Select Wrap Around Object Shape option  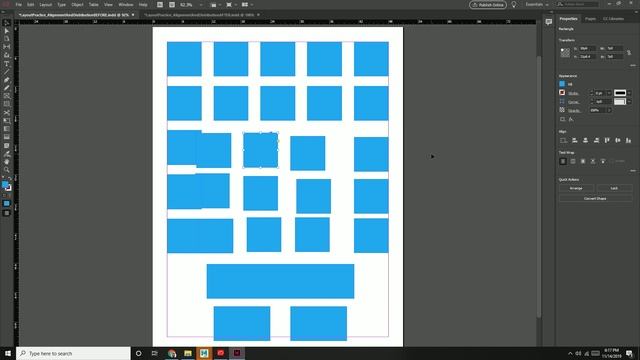tap(583, 161)
